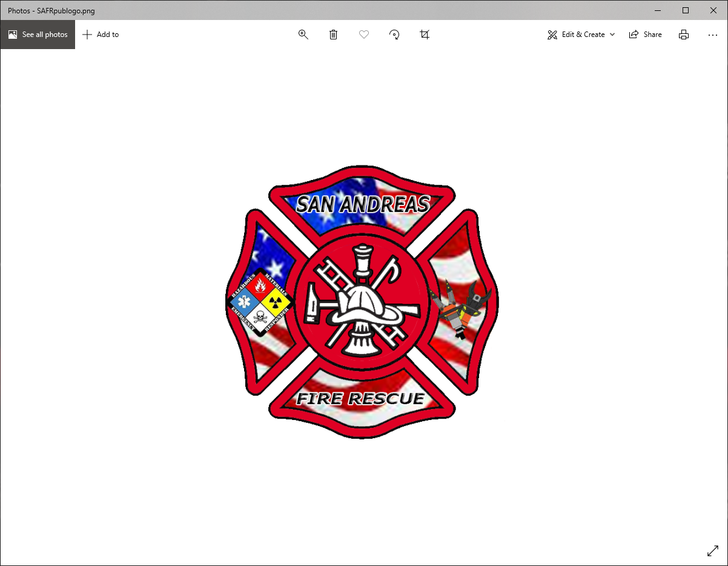The height and width of the screenshot is (566, 728).
Task: Open the See all photos view
Action: click(x=38, y=35)
